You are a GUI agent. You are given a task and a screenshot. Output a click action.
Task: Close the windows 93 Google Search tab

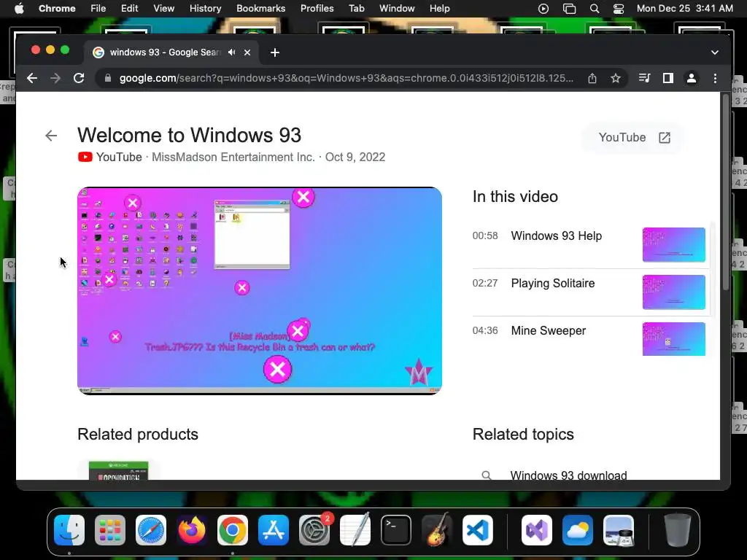pyautogui.click(x=247, y=52)
